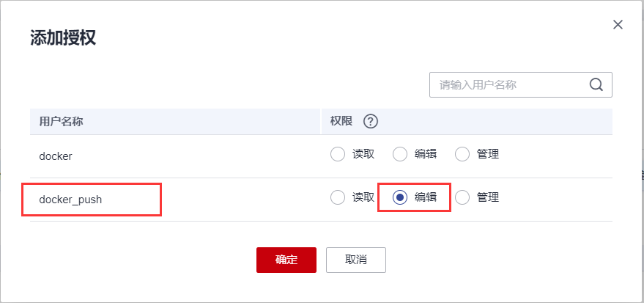
Task: Click selected 编辑 radio for docker_push
Action: (399, 198)
